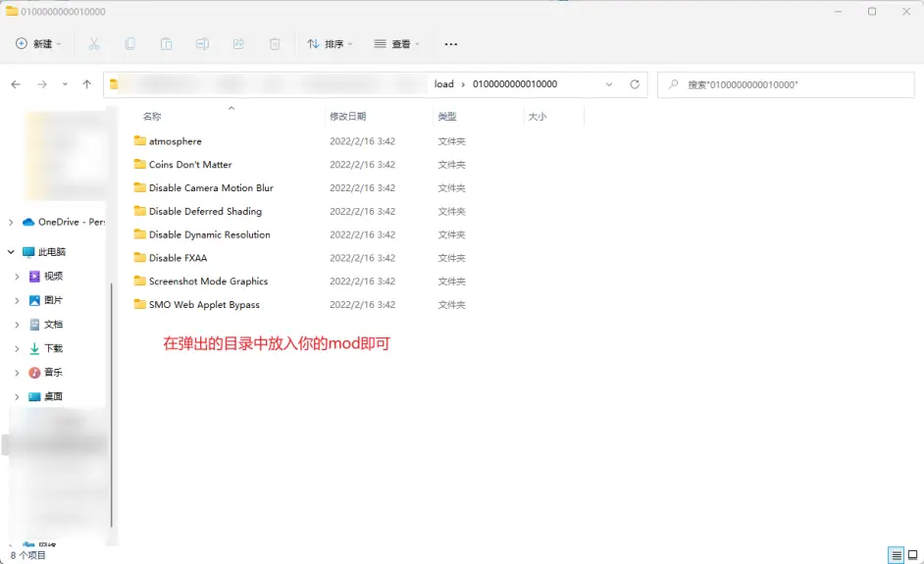
Task: Maximize the Explorer window
Action: click(x=872, y=11)
